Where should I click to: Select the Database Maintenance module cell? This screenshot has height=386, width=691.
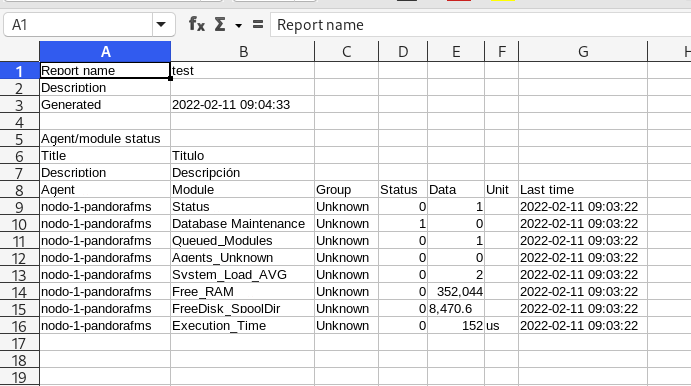point(243,224)
